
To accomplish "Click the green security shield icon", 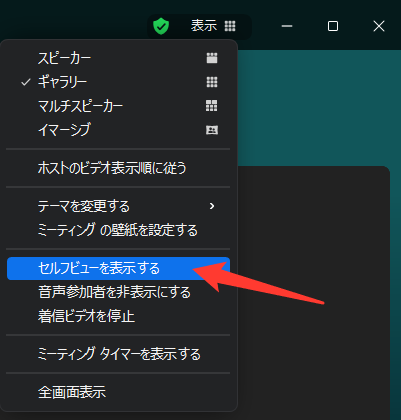I will point(161,26).
